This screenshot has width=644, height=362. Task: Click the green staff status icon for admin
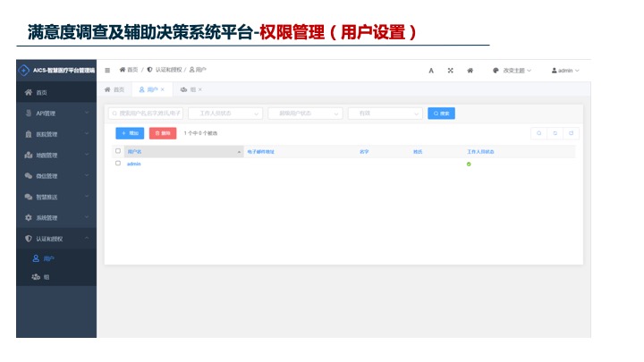(469, 164)
